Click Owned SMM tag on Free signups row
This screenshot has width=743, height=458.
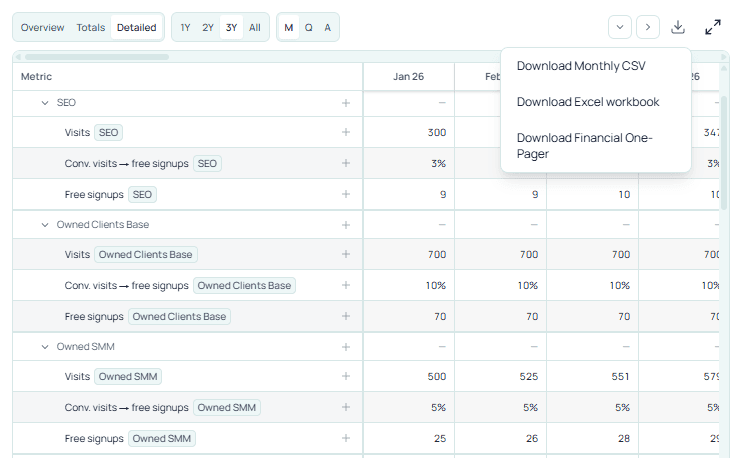tap(162, 439)
